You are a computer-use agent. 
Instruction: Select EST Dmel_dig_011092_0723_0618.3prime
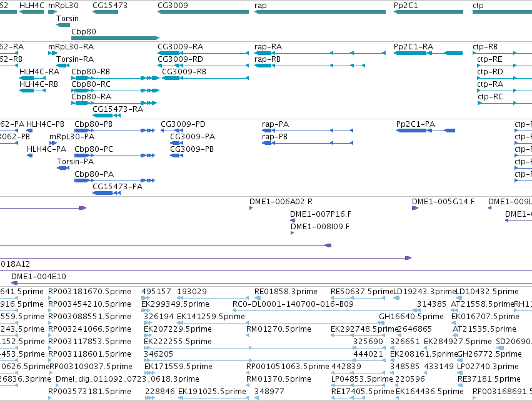(128, 379)
